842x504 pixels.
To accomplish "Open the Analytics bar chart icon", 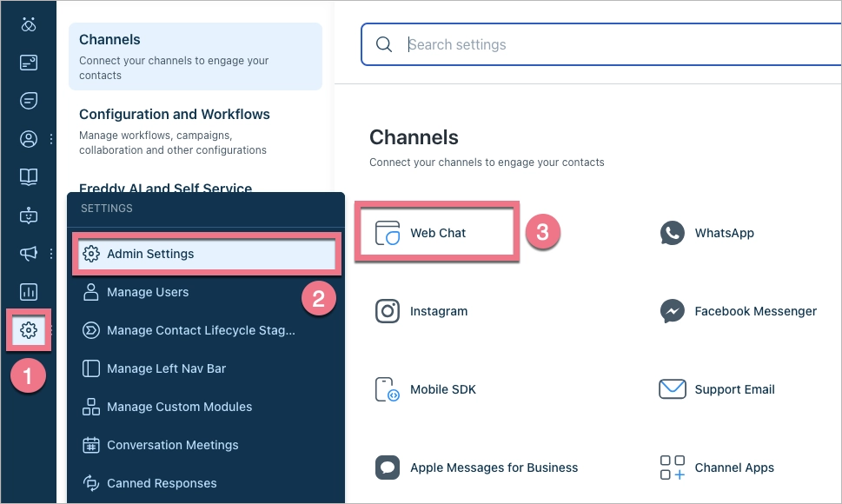I will 29,291.
